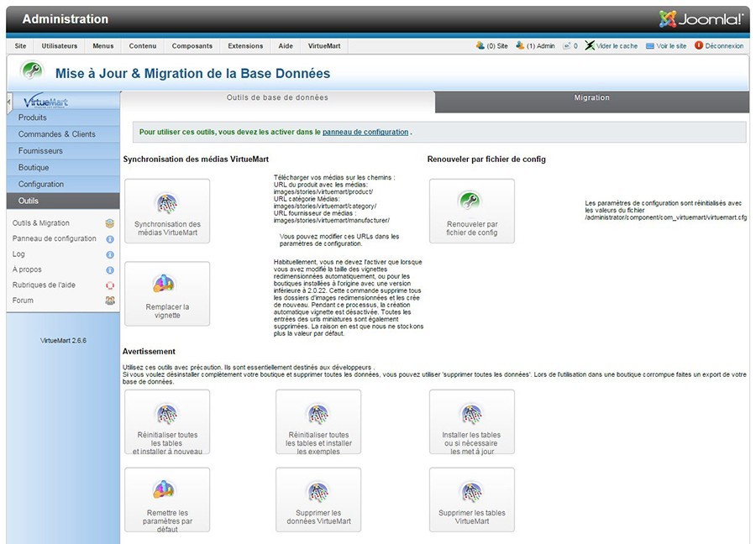Open the A propos sidebar link

pos(27,269)
